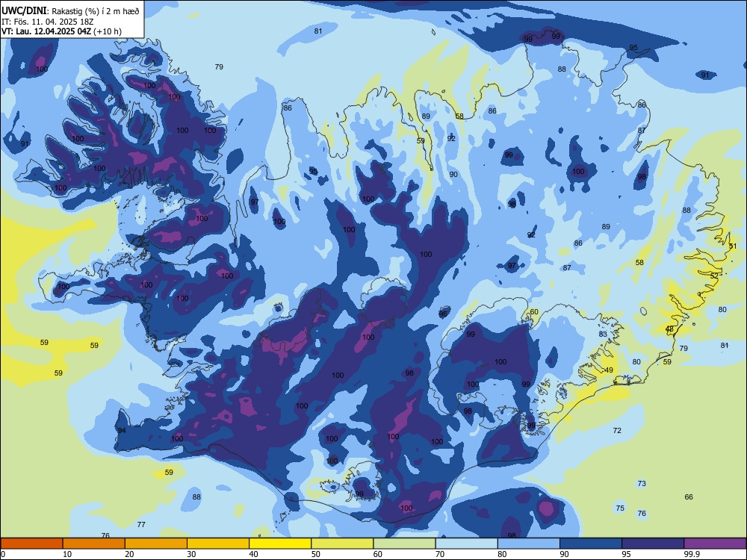The image size is (747, 560).
Task: Pick the purple above-99.9 legend swatch
Action: coord(715,544)
